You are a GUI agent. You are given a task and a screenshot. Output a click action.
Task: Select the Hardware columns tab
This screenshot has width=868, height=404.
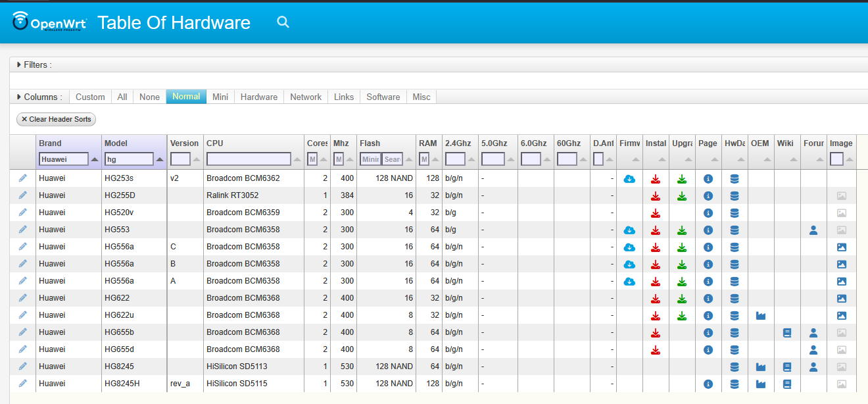tap(259, 97)
